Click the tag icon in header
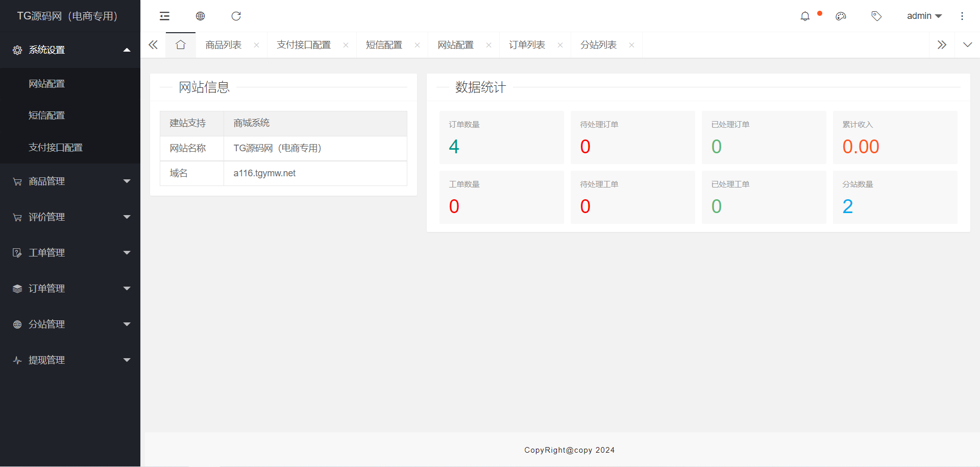This screenshot has height=467, width=980. (876, 16)
